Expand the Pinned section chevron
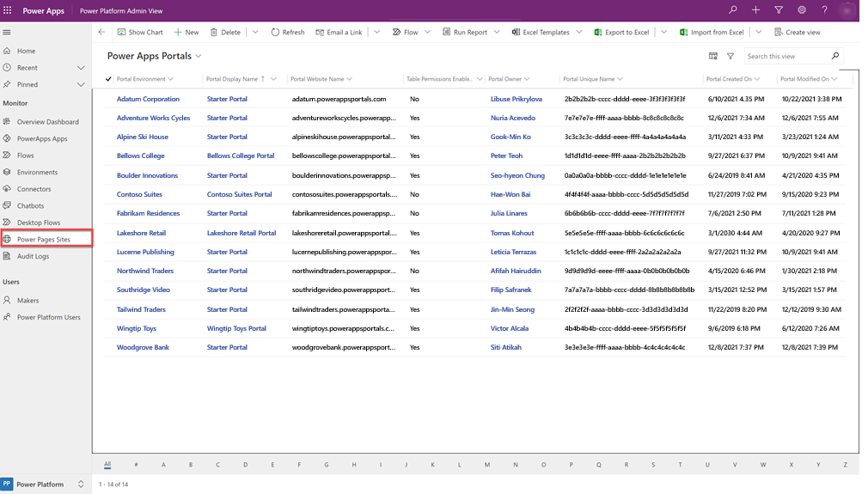868x494 pixels. tap(81, 85)
